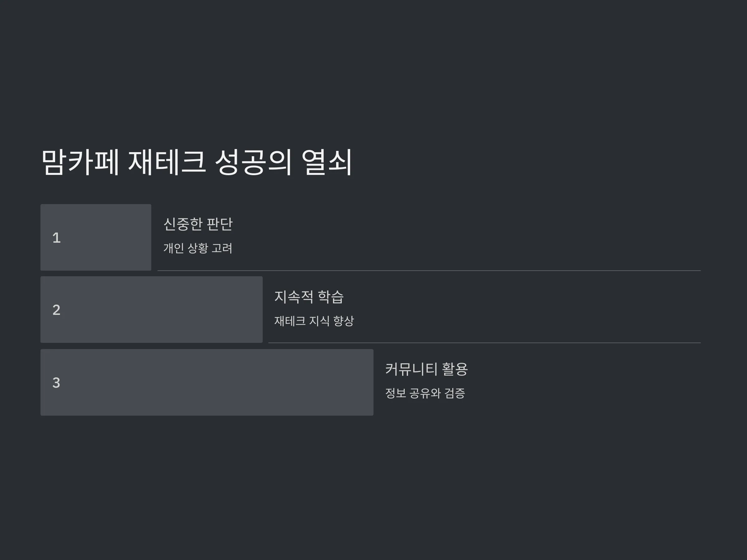
Task: Click the word 성공의 in the title
Action: (x=253, y=162)
